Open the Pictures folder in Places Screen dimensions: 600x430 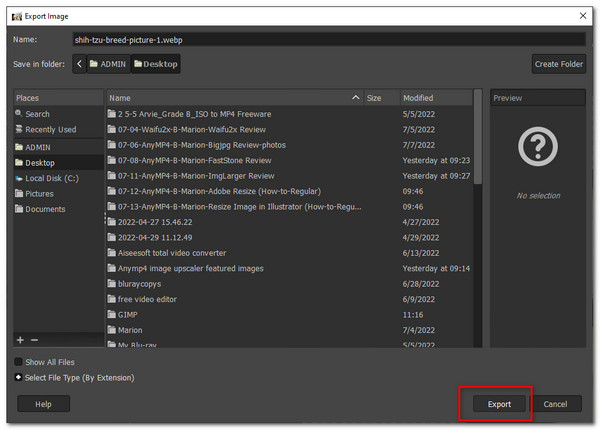[x=39, y=194]
